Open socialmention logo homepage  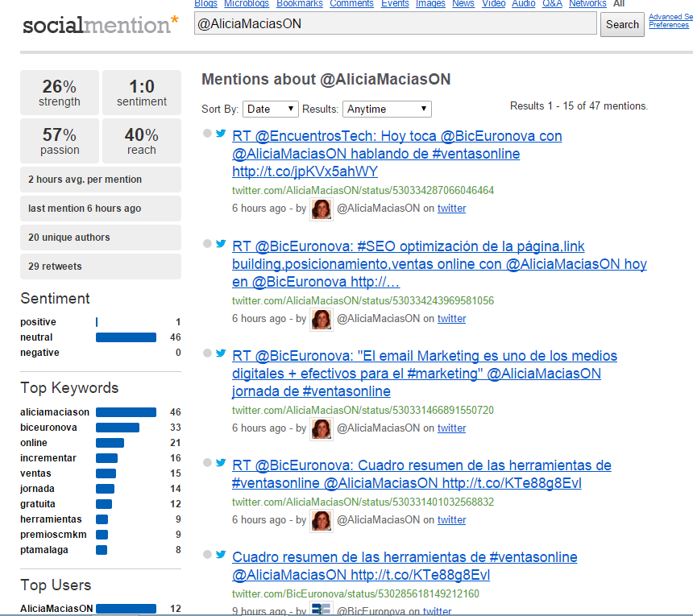(101, 25)
